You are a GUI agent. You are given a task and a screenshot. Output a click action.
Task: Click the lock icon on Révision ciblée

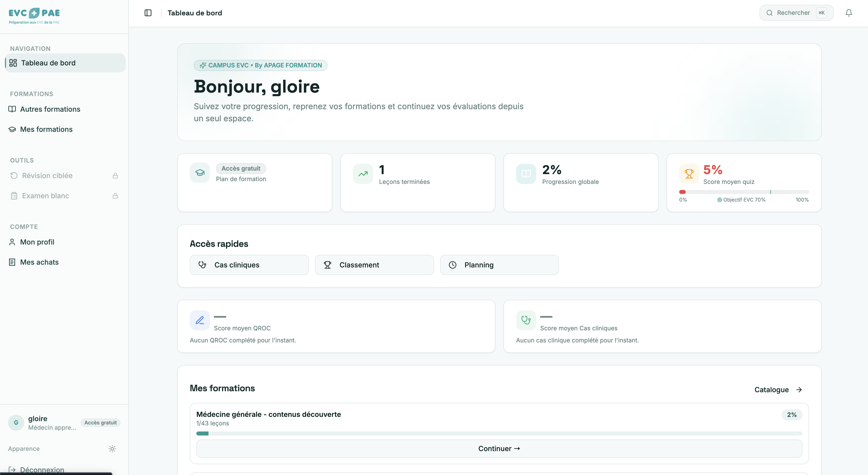115,175
